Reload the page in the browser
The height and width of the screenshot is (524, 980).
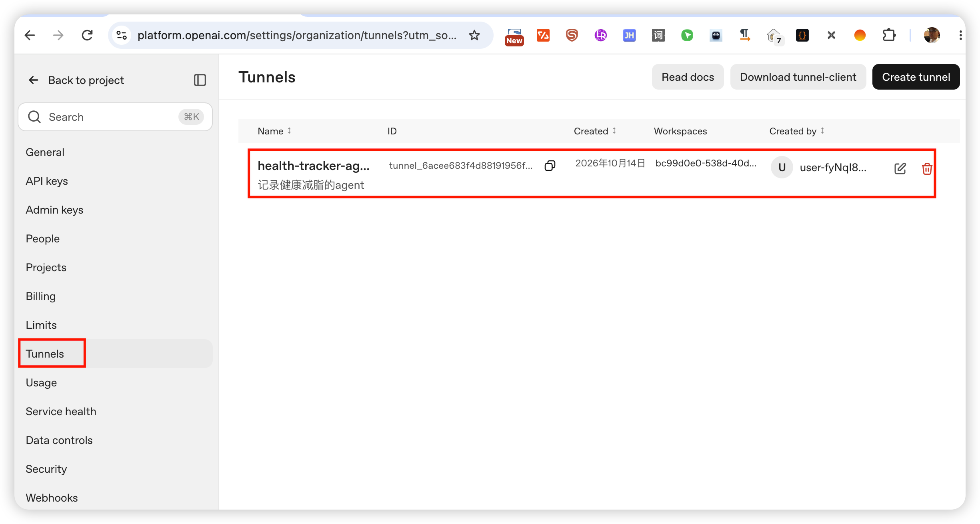87,35
